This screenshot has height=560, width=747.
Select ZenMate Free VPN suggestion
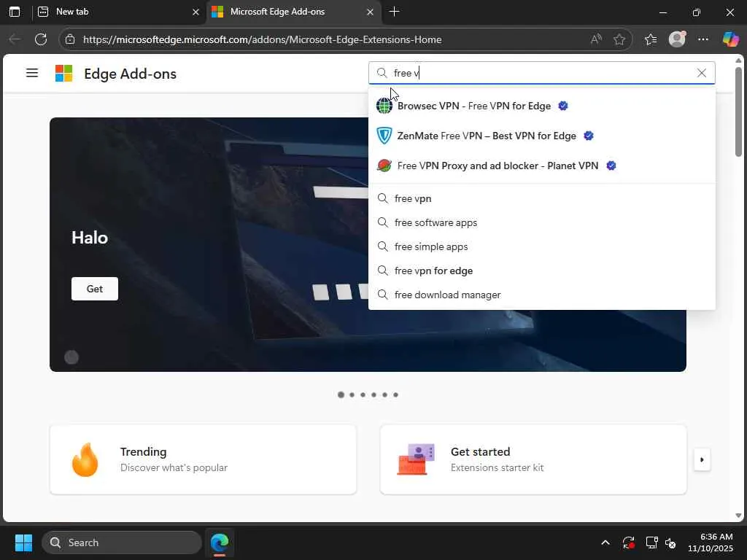(x=542, y=136)
